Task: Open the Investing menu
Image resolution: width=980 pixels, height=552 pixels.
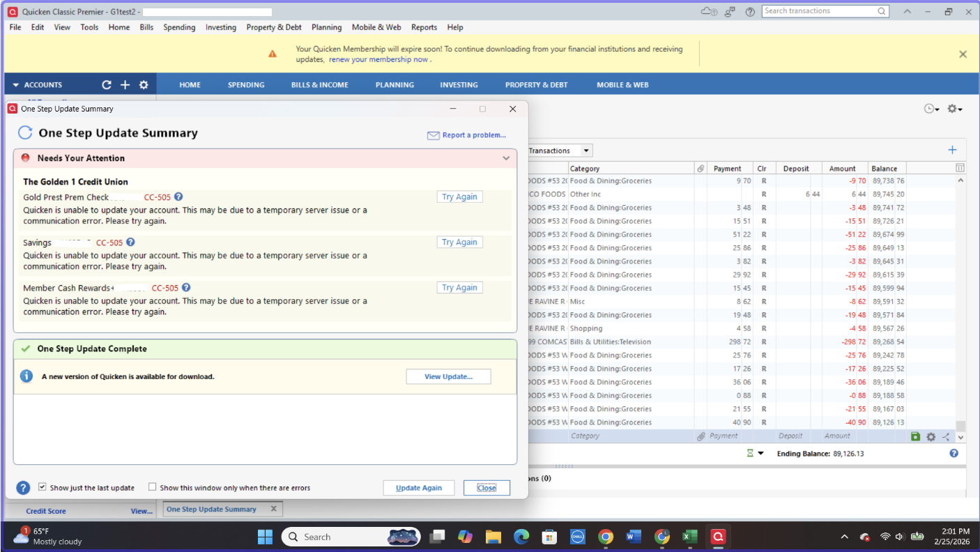Action: coord(220,27)
